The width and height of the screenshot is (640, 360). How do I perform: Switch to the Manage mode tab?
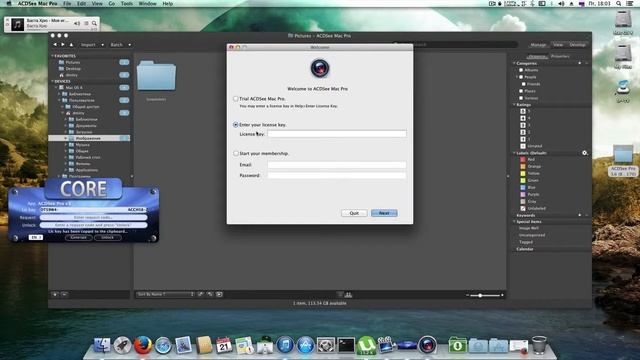click(538, 45)
